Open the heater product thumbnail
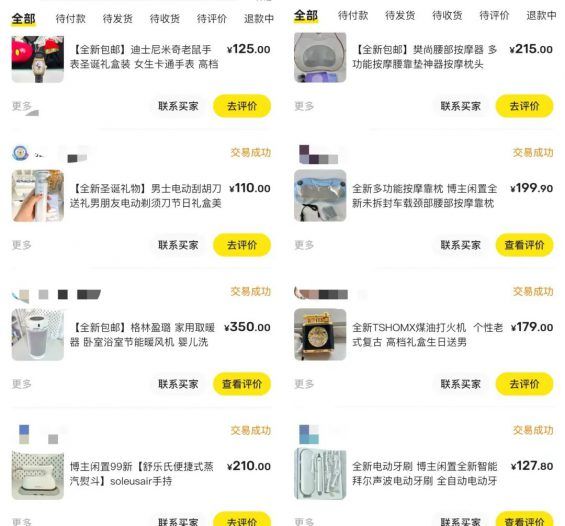 [38, 334]
